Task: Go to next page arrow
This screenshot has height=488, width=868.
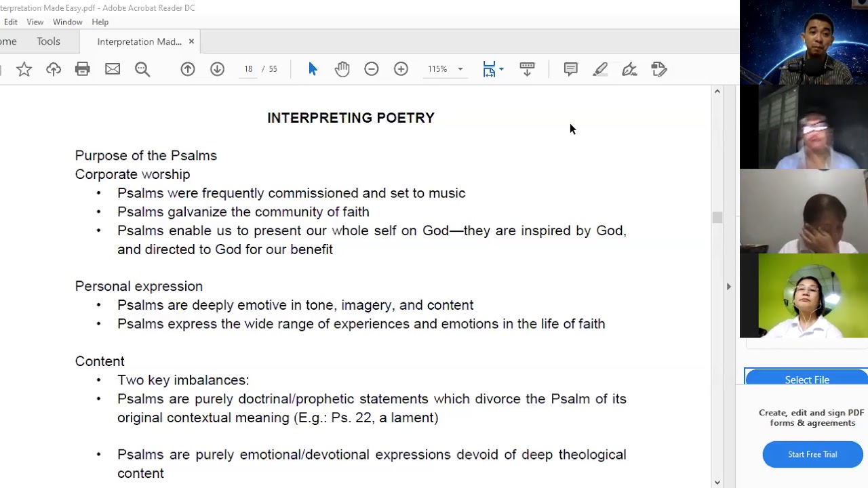Action: [x=217, y=69]
